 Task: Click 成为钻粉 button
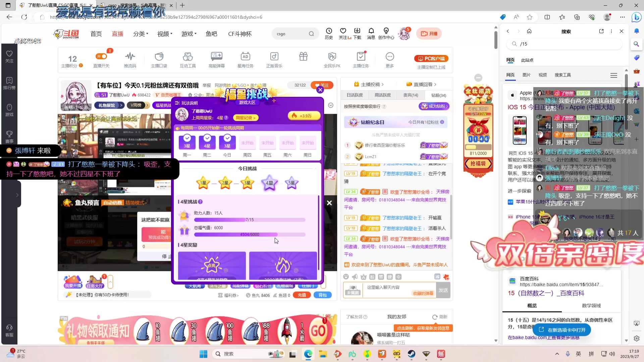pos(434,106)
